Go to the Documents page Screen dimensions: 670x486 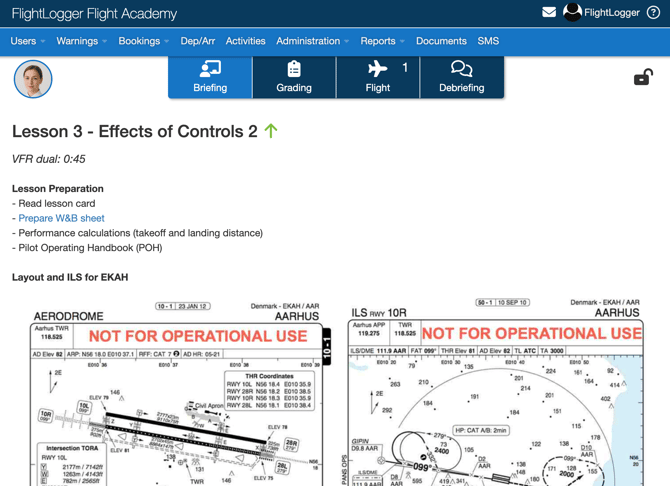[x=441, y=41]
